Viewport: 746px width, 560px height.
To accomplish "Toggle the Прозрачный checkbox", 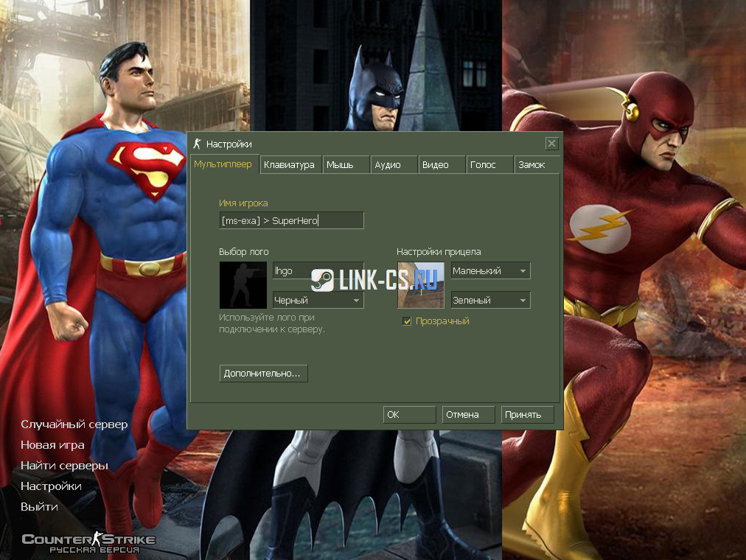I will (x=407, y=321).
